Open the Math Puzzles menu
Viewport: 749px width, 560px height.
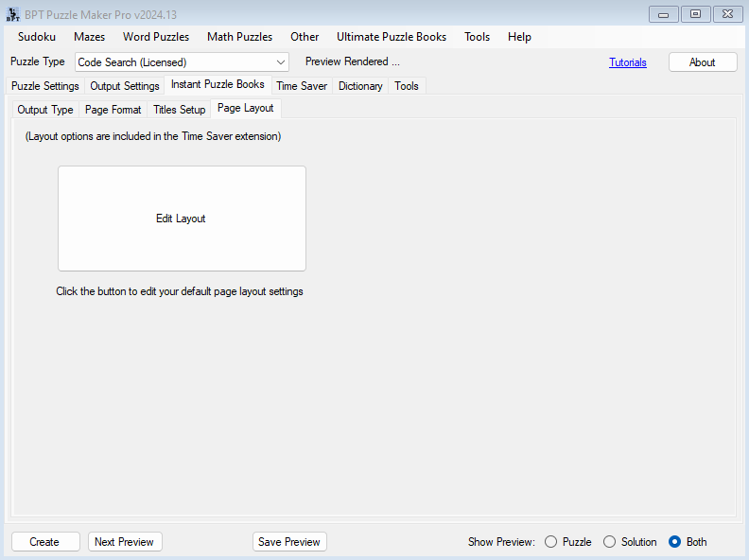click(x=239, y=37)
